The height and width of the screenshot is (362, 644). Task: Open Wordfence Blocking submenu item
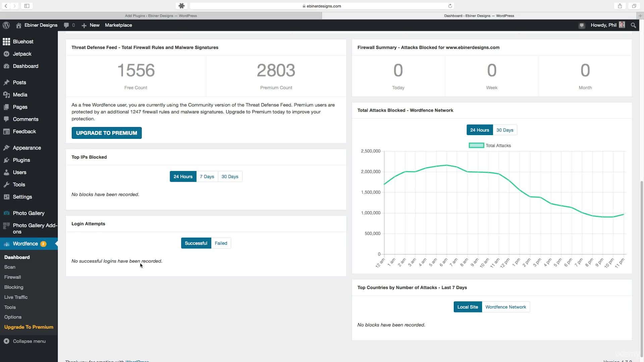(14, 287)
